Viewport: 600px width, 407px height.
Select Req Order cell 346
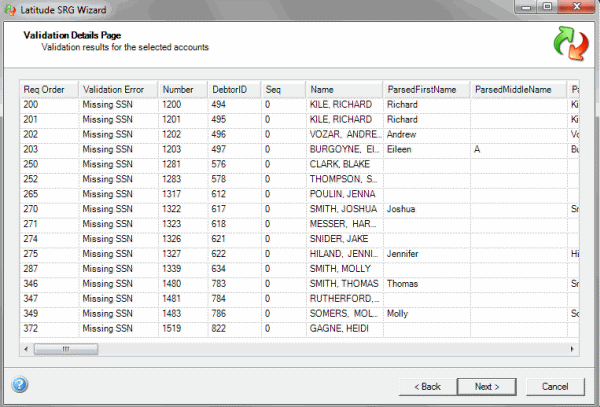click(49, 284)
